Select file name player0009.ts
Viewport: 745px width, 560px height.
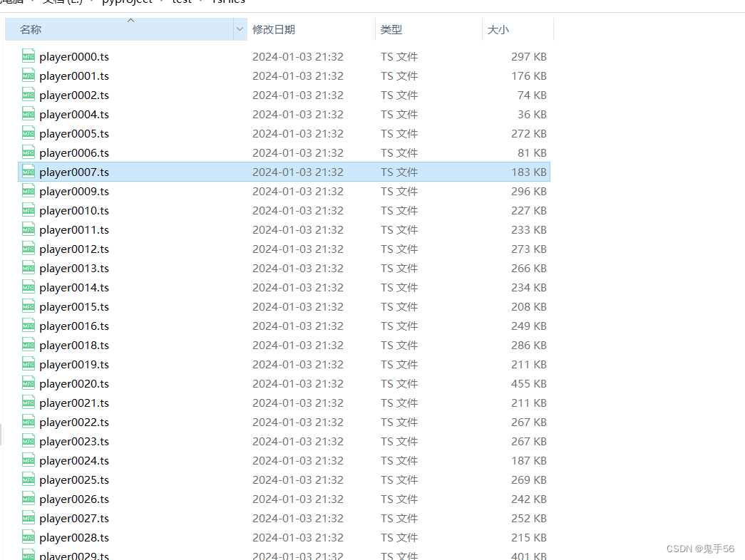point(74,192)
